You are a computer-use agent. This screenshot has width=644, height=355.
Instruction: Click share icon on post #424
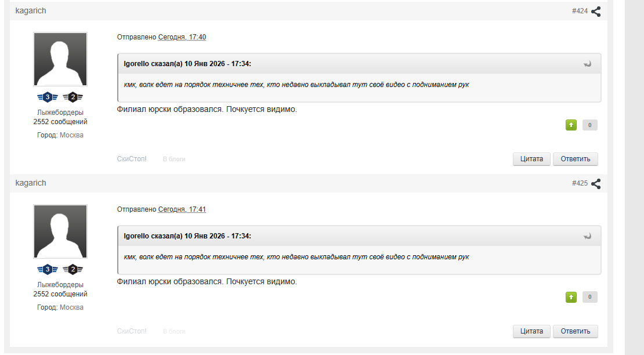click(596, 11)
